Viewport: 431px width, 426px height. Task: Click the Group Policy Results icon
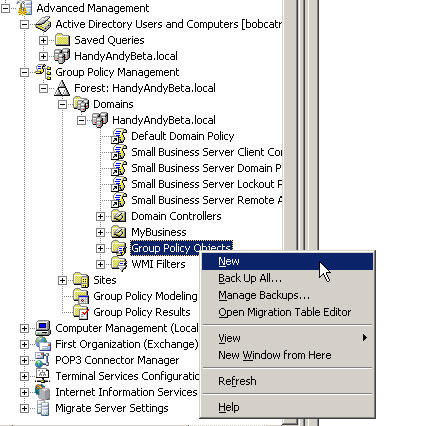[81, 312]
